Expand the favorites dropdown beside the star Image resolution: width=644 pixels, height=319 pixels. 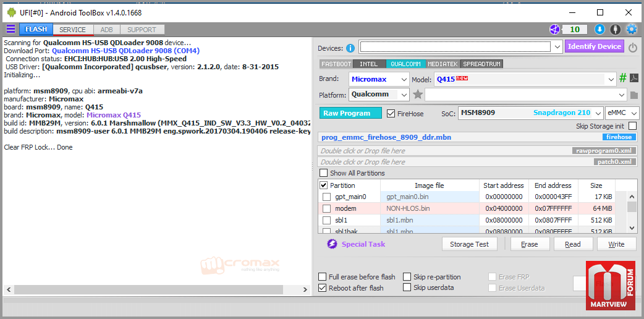[x=622, y=95]
